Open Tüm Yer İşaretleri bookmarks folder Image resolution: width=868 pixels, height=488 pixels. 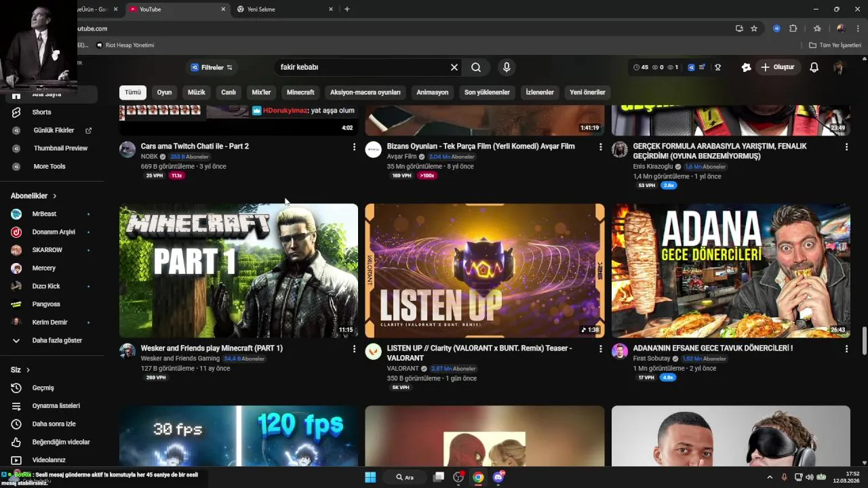click(x=835, y=45)
